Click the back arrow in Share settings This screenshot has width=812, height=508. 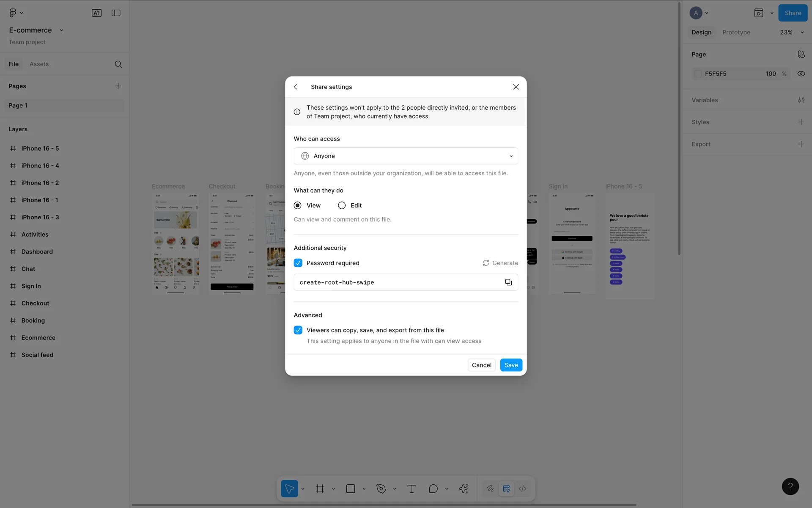pos(296,87)
